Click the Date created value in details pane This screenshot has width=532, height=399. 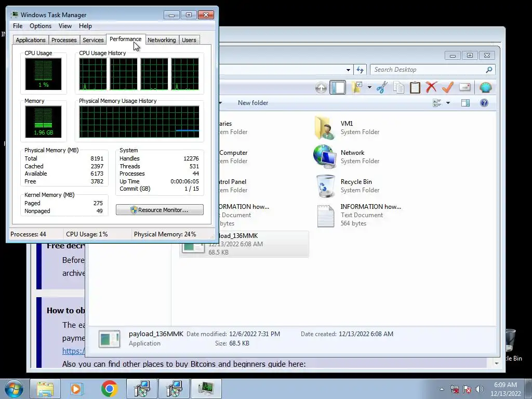[x=366, y=334]
